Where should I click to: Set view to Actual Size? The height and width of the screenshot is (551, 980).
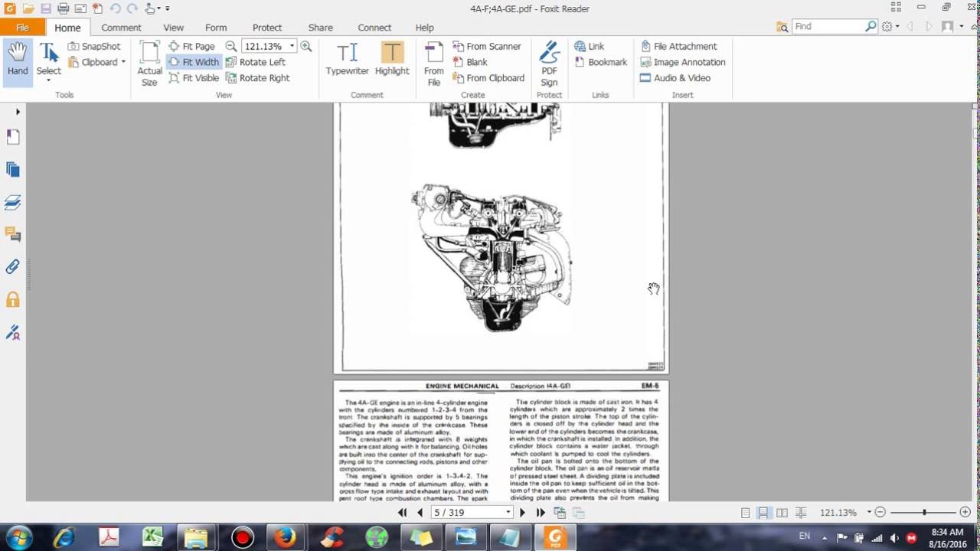click(x=149, y=63)
